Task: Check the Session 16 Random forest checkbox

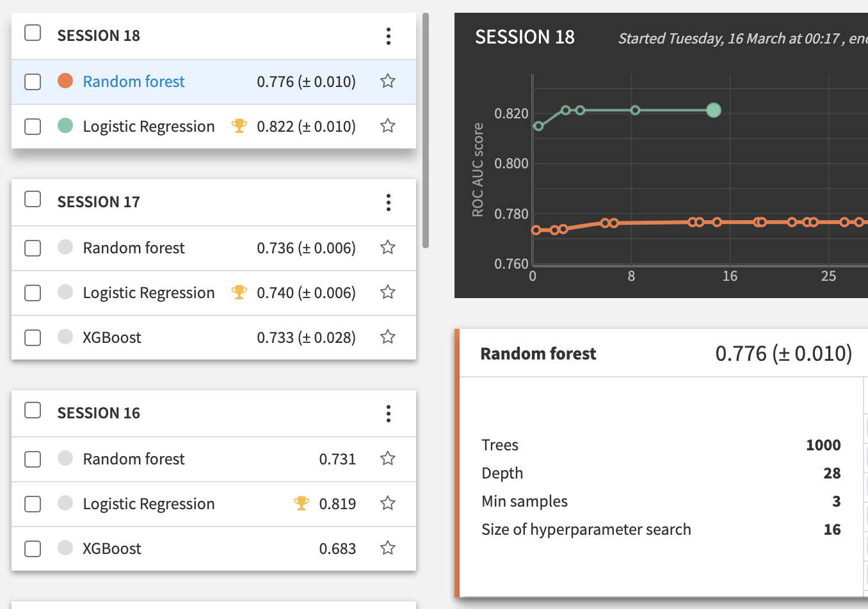Action: pos(33,459)
